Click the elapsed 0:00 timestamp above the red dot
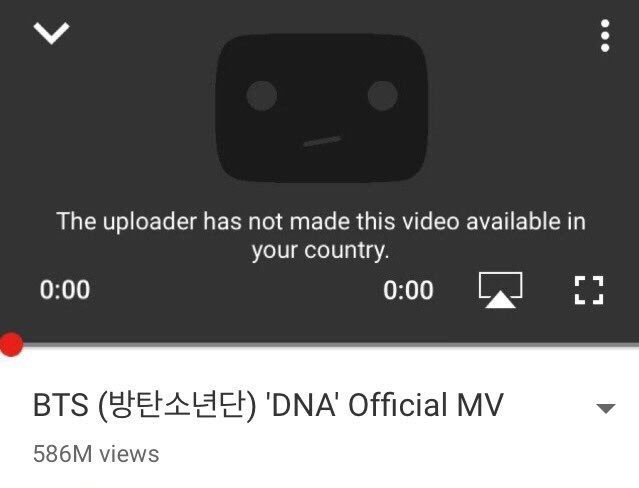This screenshot has height=488, width=639. [65, 290]
